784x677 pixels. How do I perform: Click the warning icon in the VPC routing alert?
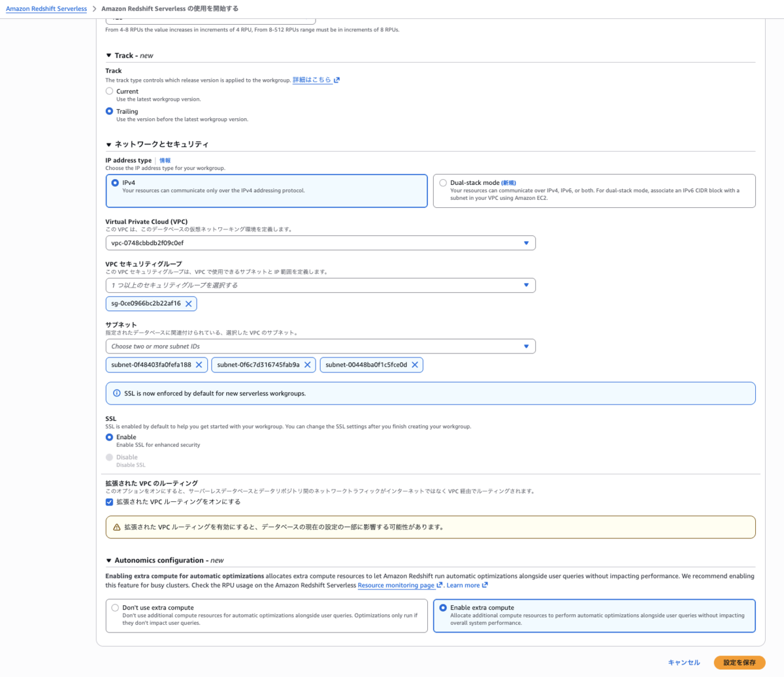117,527
